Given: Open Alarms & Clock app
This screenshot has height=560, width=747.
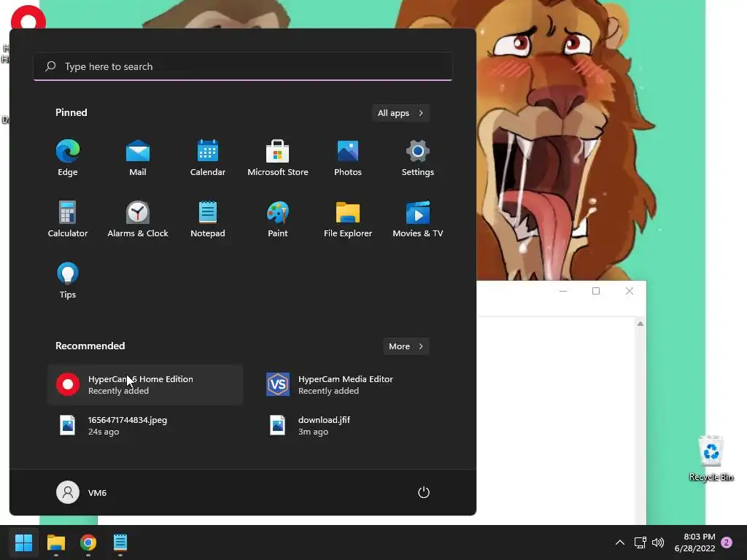Looking at the screenshot, I should coord(138,219).
